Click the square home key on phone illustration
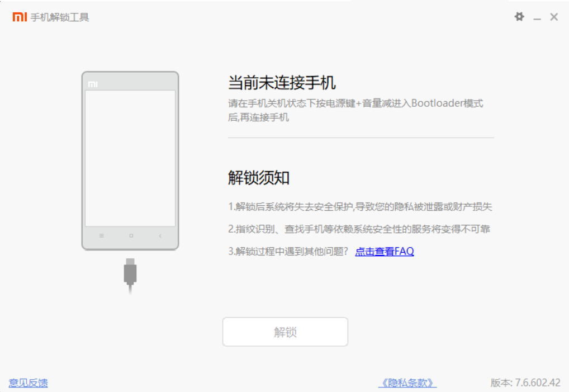This screenshot has height=392, width=569. tap(131, 236)
